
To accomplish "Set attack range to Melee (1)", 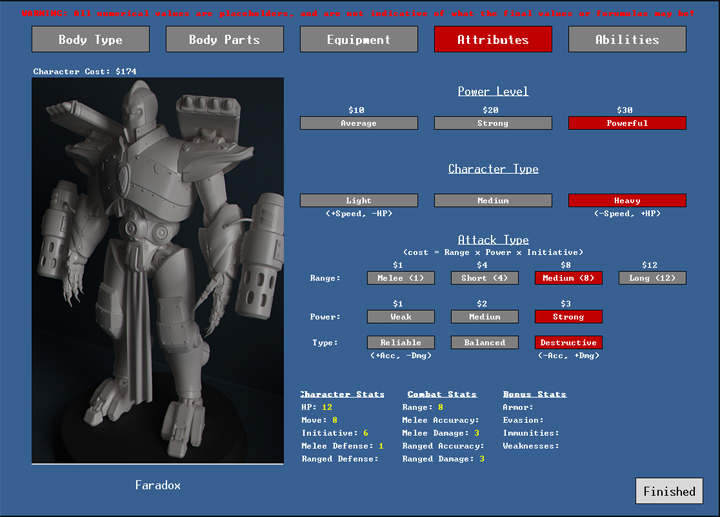I will pyautogui.click(x=401, y=278).
